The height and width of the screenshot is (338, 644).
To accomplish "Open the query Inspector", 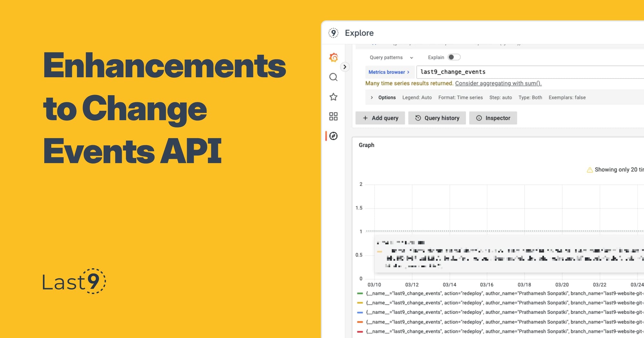I will tap(493, 118).
